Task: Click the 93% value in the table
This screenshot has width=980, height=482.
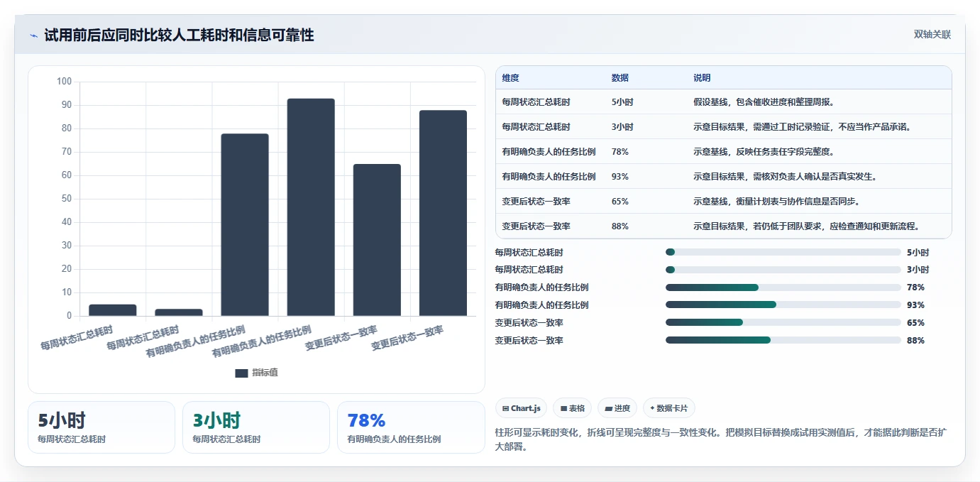Action: click(620, 177)
